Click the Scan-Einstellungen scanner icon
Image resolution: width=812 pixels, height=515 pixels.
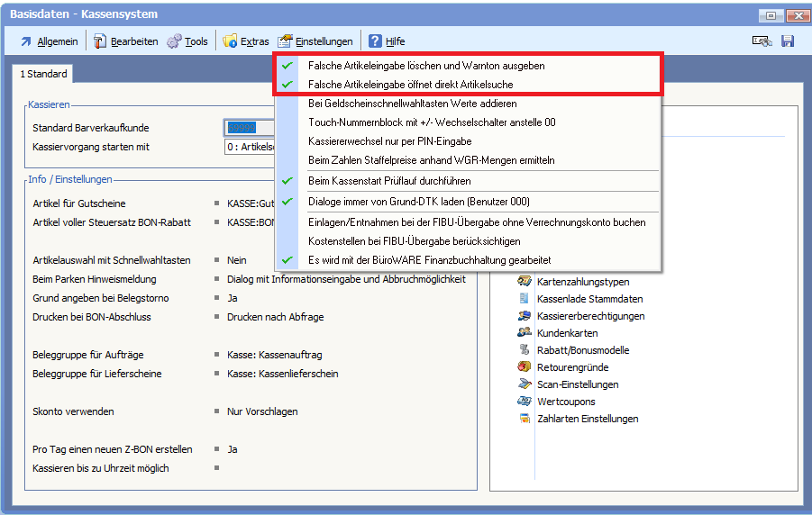(x=525, y=384)
